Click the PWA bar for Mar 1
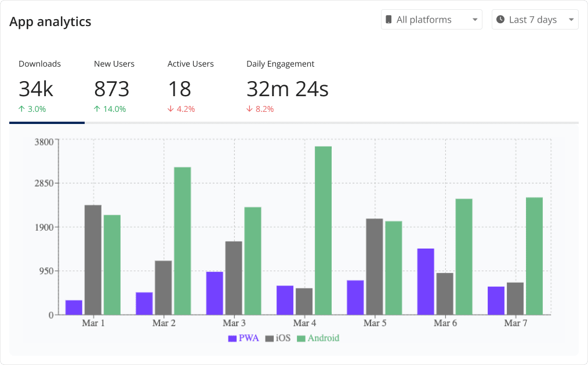 [74, 308]
